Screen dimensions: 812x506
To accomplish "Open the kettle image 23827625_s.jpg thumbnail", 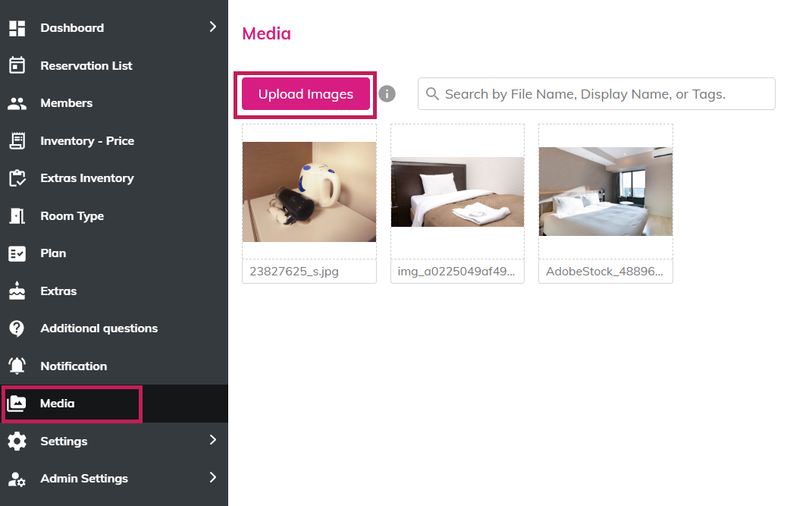I will pyautogui.click(x=309, y=192).
